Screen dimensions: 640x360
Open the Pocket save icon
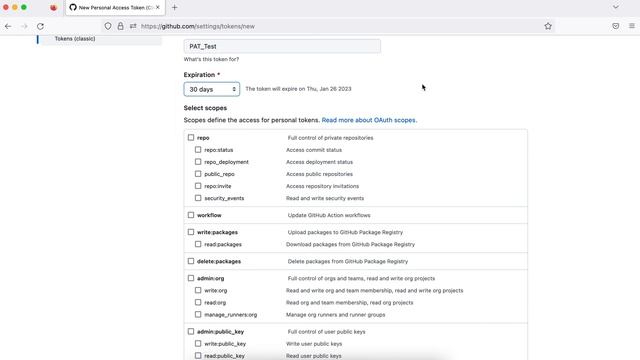pyautogui.click(x=616, y=26)
